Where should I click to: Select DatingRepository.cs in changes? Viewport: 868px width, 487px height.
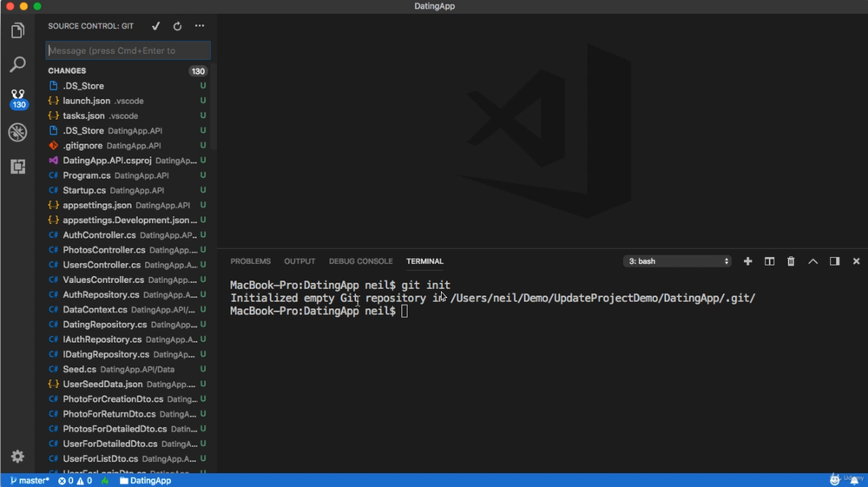coord(127,325)
